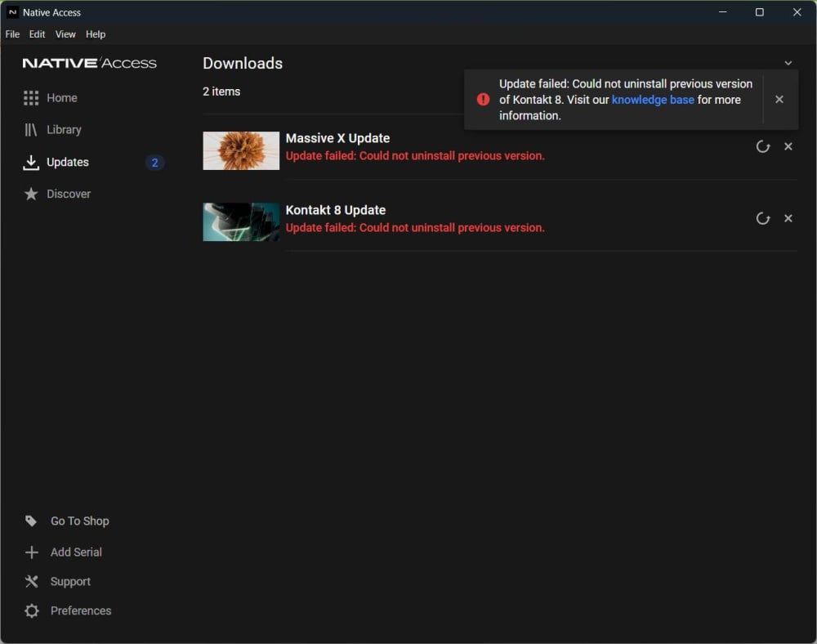Viewport: 817px width, 644px height.
Task: Click the Go To Shop tag icon
Action: coord(31,521)
